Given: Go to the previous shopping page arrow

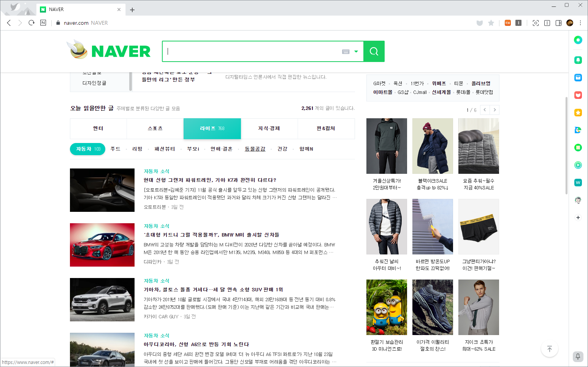Looking at the screenshot, I should pos(485,110).
